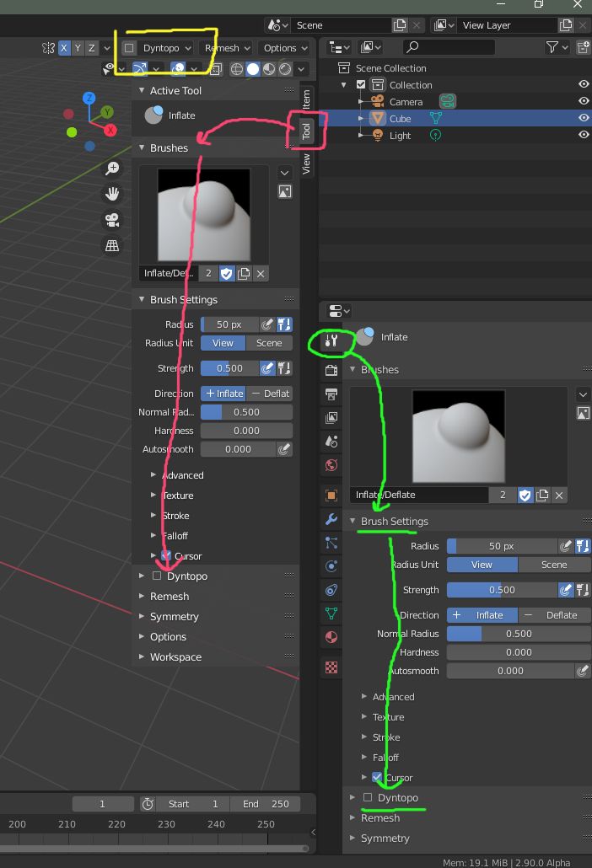Screen dimensions: 592x868
Task: Open the Object Data green triangle icon
Action: click(x=331, y=613)
